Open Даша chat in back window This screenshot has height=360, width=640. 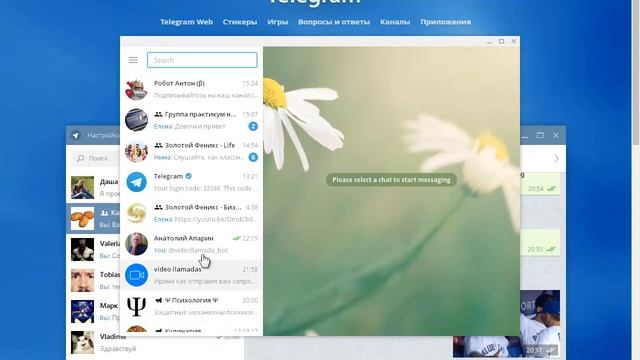click(93, 187)
